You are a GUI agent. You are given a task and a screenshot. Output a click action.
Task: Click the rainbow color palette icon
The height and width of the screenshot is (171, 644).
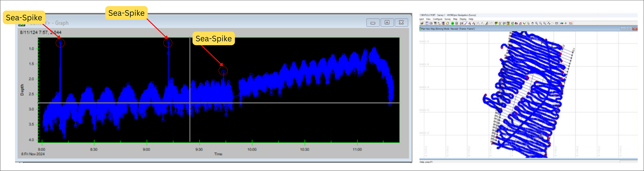click(x=562, y=23)
